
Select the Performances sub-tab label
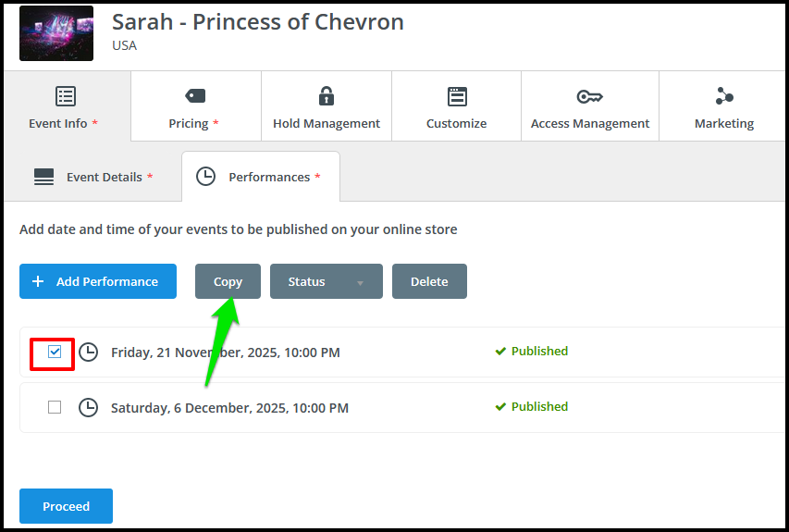click(269, 177)
